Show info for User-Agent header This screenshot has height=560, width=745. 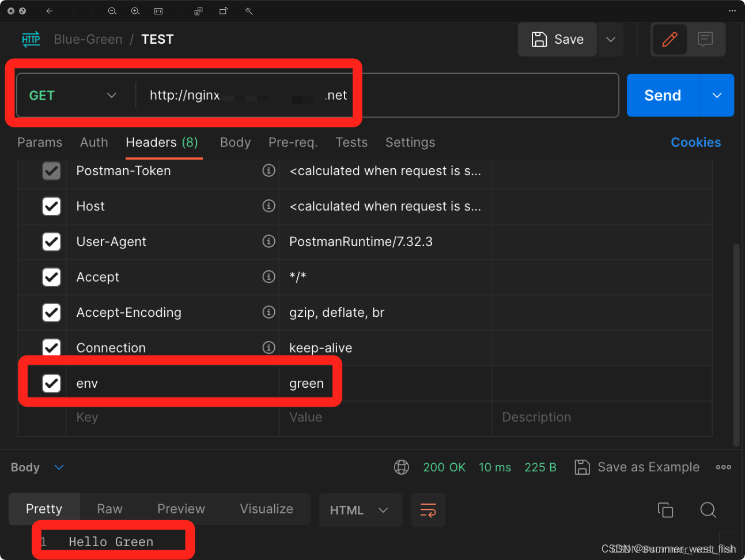pyautogui.click(x=268, y=241)
